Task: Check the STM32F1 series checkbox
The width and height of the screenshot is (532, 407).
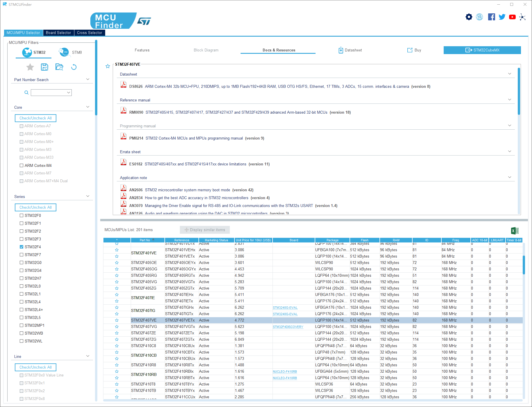Action: pos(22,223)
